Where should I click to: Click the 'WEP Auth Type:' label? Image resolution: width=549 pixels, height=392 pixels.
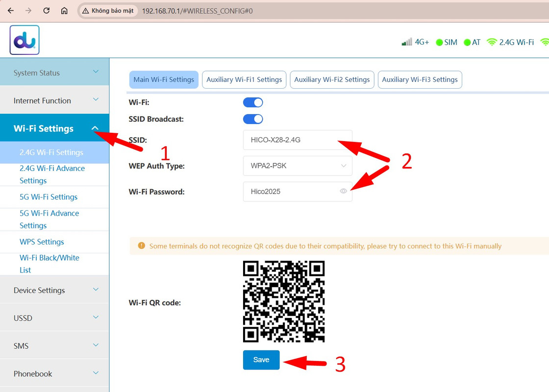(156, 166)
